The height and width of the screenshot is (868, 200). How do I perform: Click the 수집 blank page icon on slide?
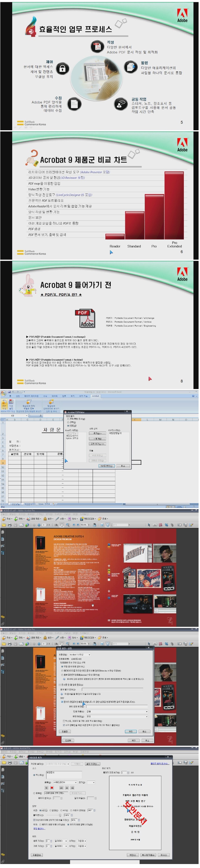click(x=74, y=104)
